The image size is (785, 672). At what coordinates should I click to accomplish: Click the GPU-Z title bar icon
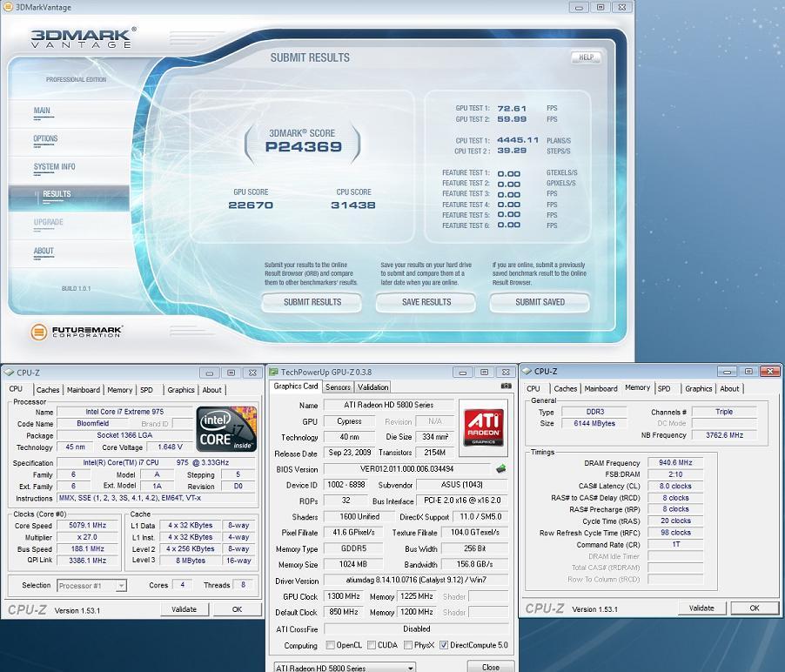pos(273,372)
